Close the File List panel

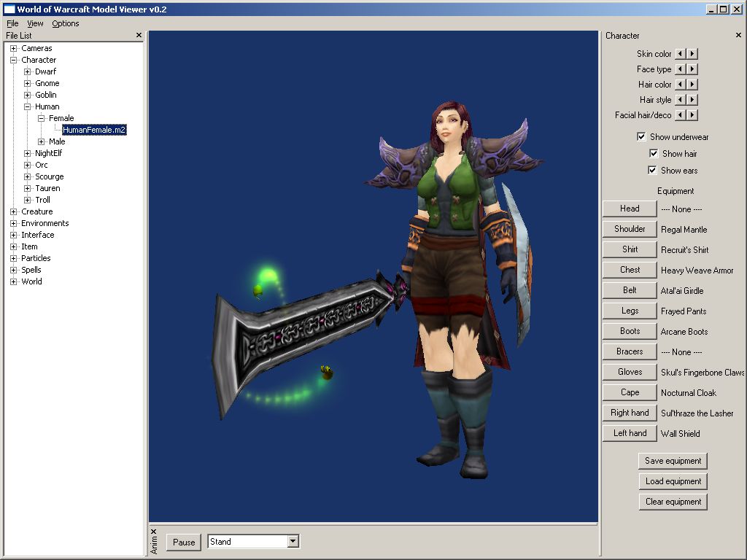139,35
